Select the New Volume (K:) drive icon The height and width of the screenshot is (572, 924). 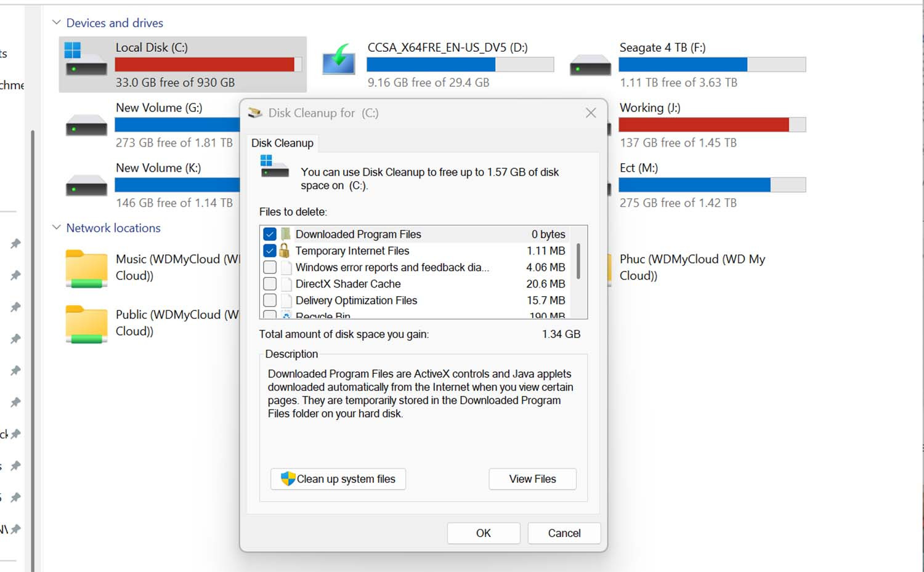click(86, 185)
